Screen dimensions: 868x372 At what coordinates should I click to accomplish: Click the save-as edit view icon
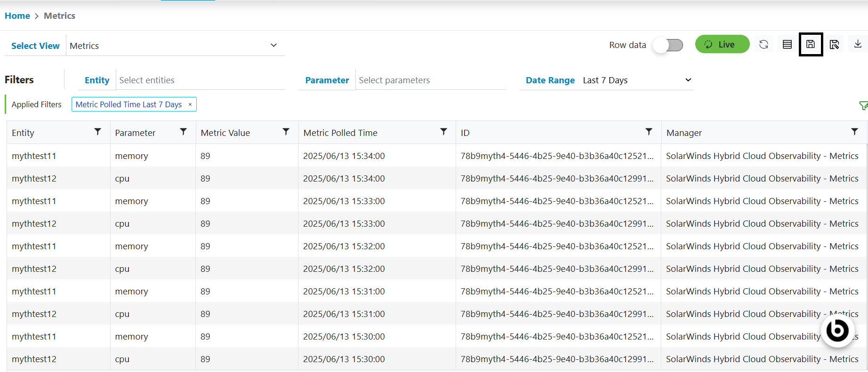pos(834,45)
